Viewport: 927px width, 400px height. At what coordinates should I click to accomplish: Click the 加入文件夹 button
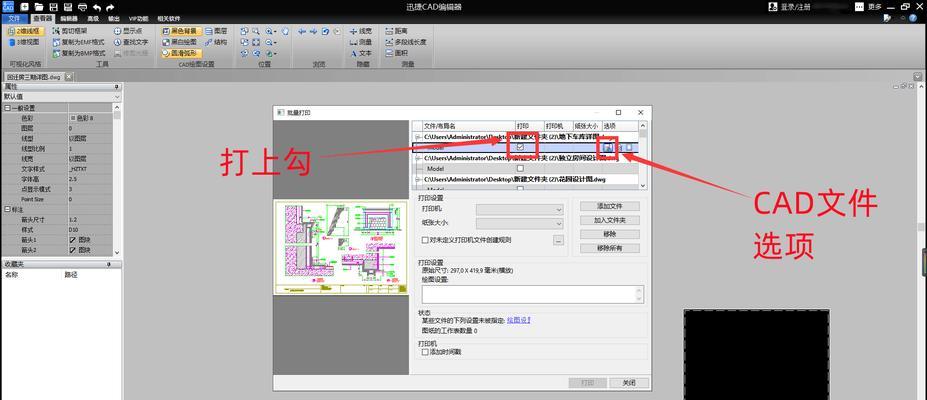(x=610, y=220)
